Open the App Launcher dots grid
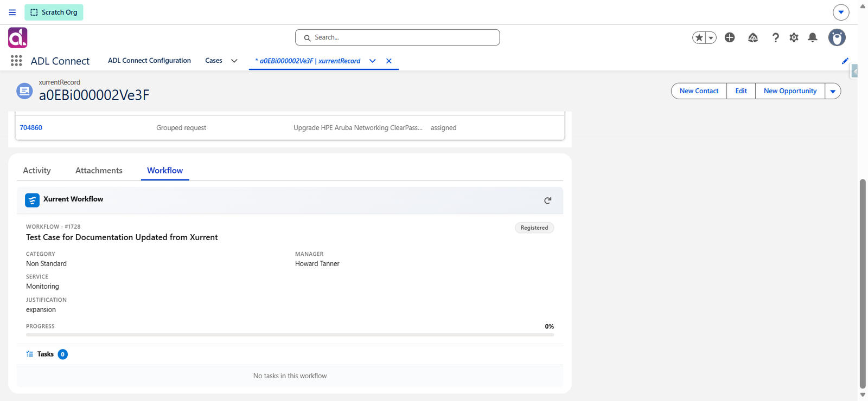Viewport: 868px width, 401px height. pos(16,61)
